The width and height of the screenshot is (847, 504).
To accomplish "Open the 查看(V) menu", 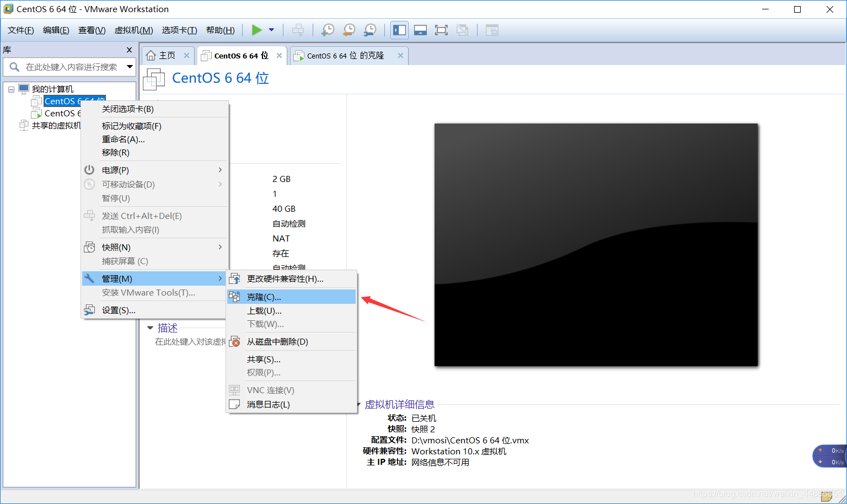I will (92, 30).
